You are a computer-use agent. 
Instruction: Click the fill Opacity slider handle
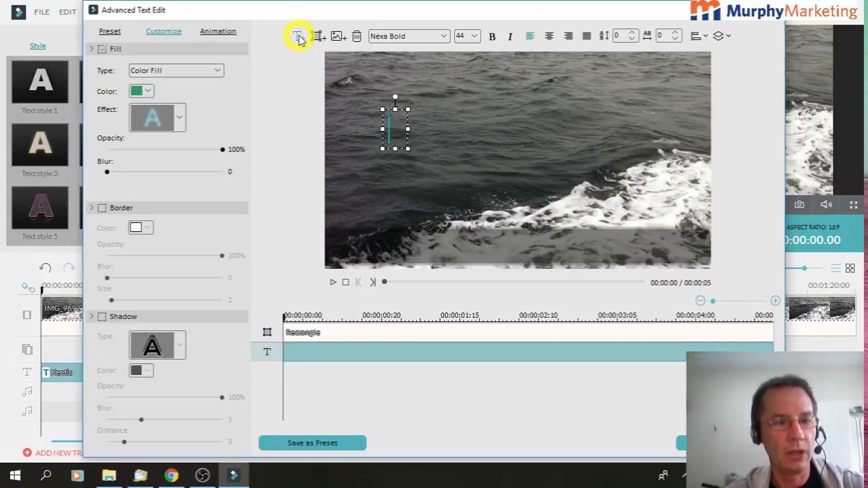click(222, 149)
